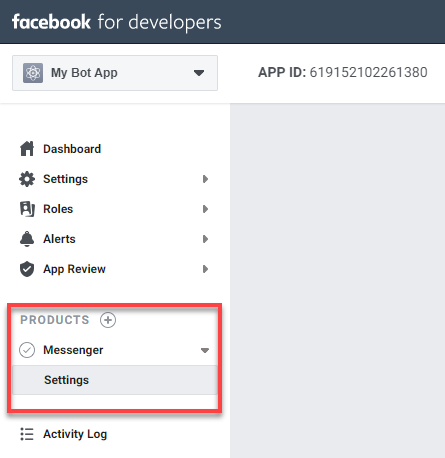Click the My Bot App atom icon
The width and height of the screenshot is (445, 458).
point(33,73)
